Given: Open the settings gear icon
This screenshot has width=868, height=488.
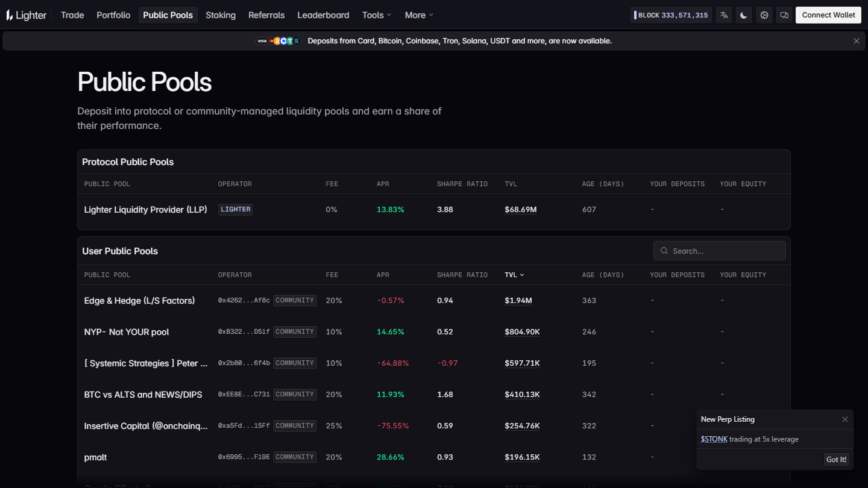Looking at the screenshot, I should (x=764, y=15).
